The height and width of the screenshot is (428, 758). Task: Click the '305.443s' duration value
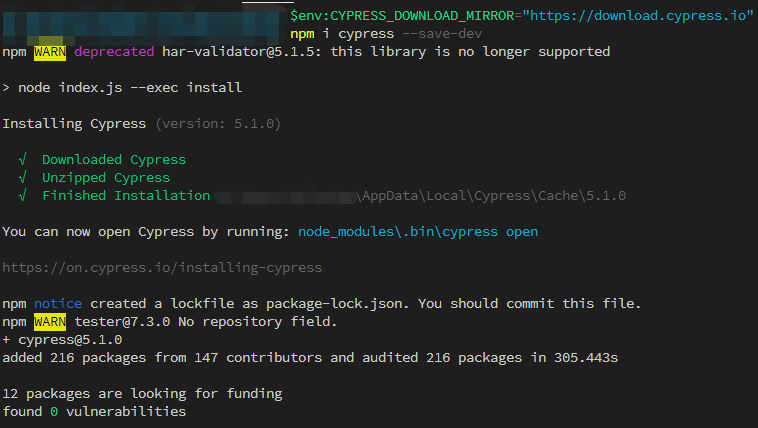(x=586, y=358)
